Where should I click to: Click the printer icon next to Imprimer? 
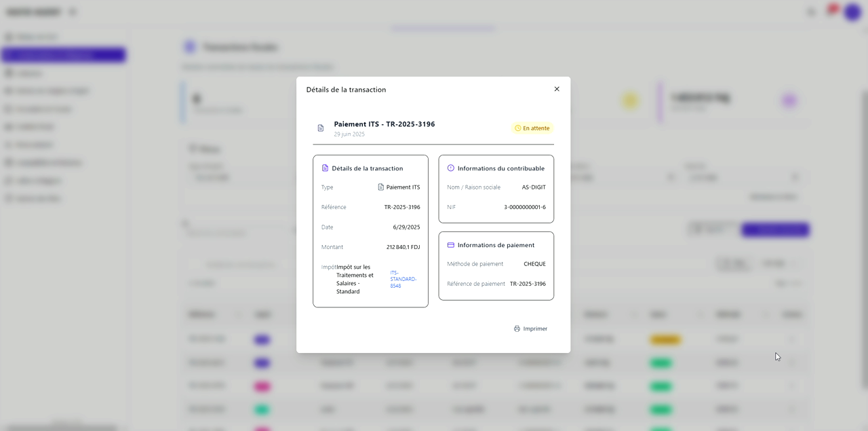tap(517, 328)
